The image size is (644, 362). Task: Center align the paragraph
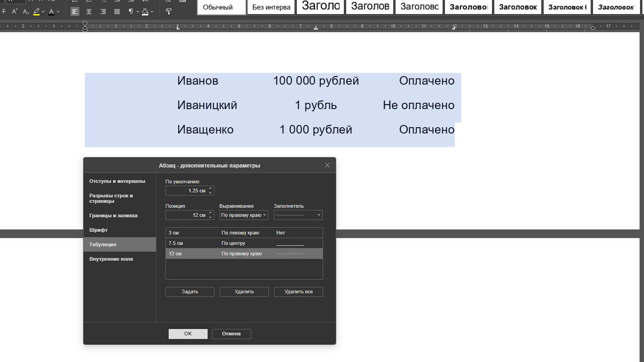point(89,11)
